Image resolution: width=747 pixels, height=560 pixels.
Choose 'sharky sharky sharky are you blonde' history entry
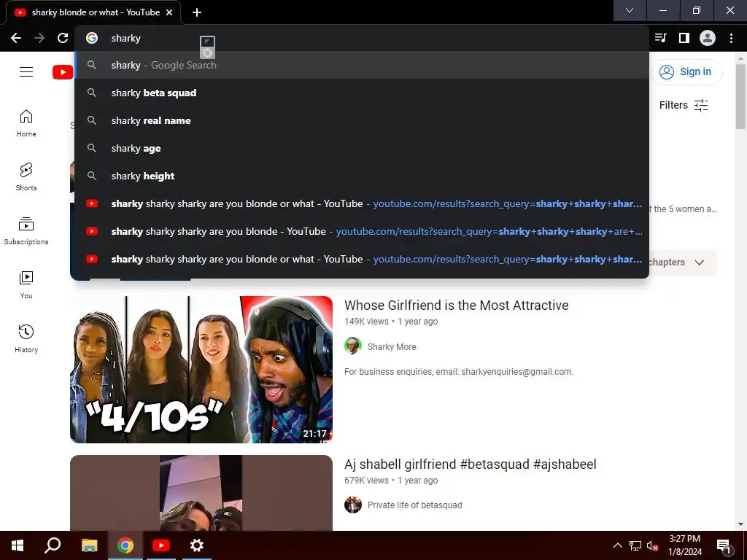pyautogui.click(x=362, y=231)
